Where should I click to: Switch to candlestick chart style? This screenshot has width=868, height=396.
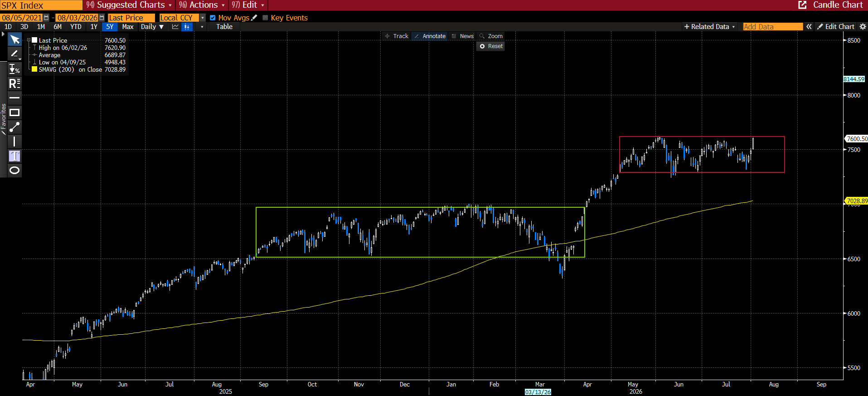(187, 27)
